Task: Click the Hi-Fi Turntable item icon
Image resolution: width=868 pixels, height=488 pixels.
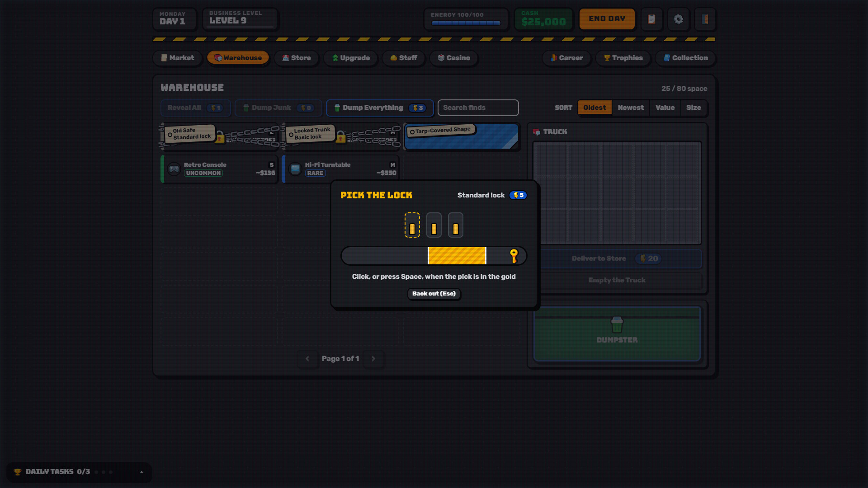Action: click(x=295, y=169)
